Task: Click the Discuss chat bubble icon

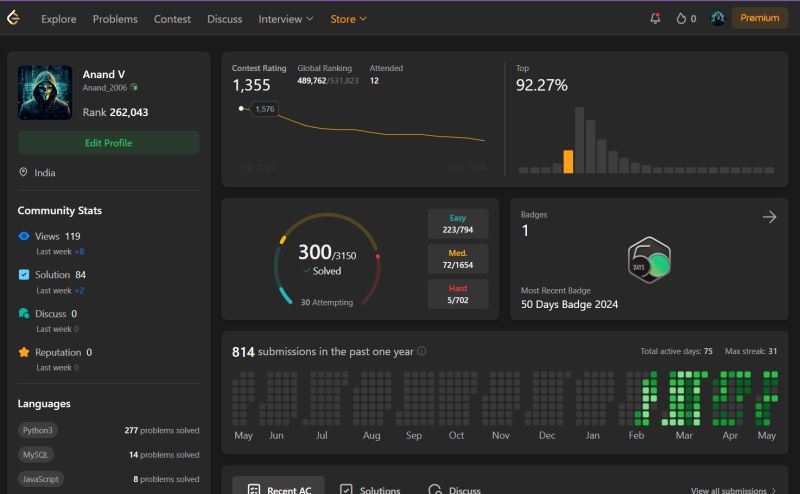Action: point(23,313)
